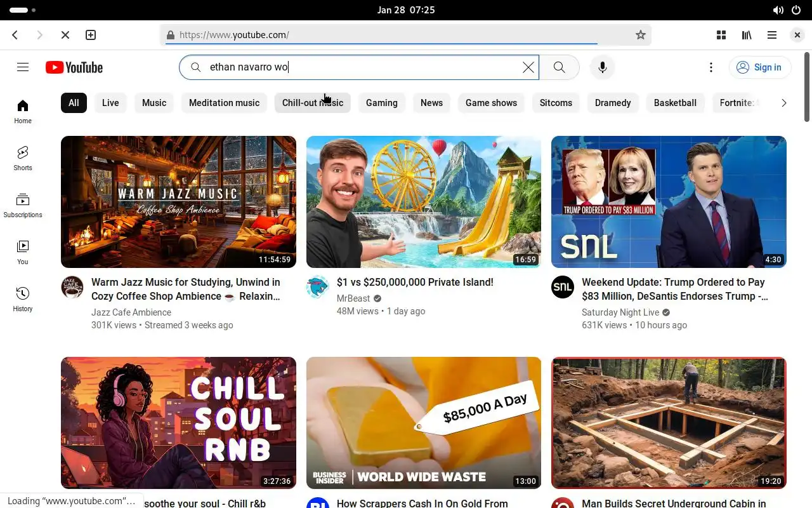812x508 pixels.
Task: Click the magnifier search button
Action: [559, 67]
